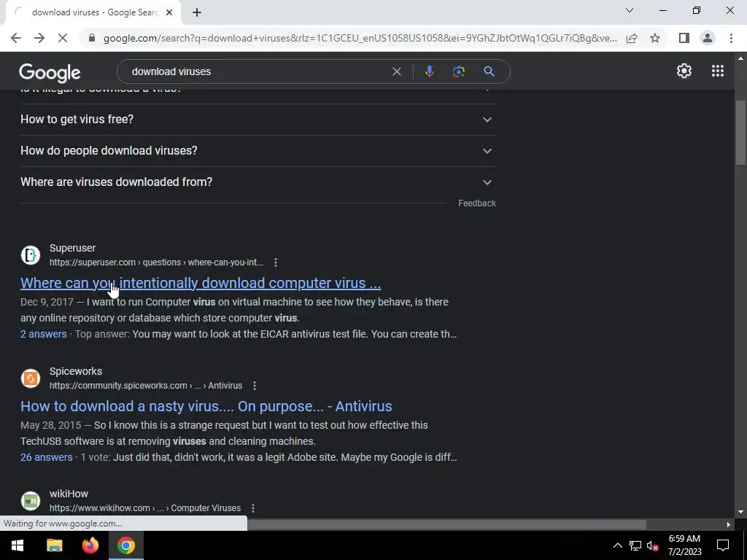Click the "Spiceworks" site name

(76, 371)
